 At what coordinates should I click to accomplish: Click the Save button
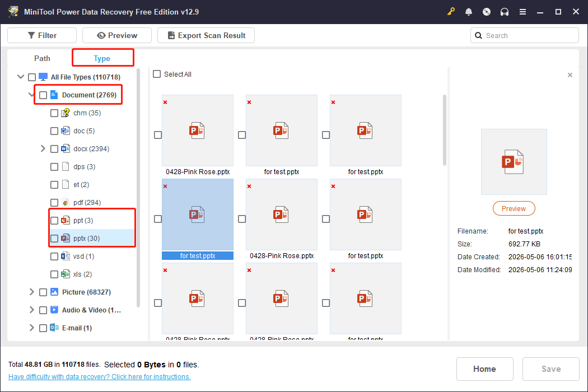coord(551,368)
